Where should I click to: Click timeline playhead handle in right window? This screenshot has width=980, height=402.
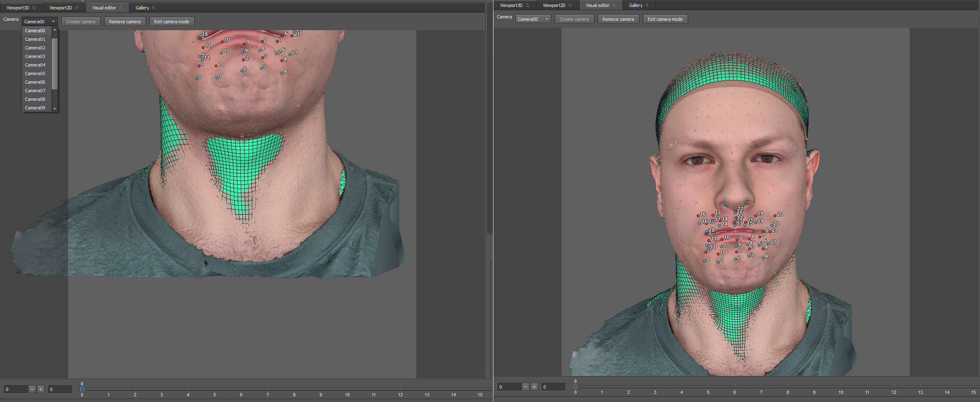(x=576, y=386)
